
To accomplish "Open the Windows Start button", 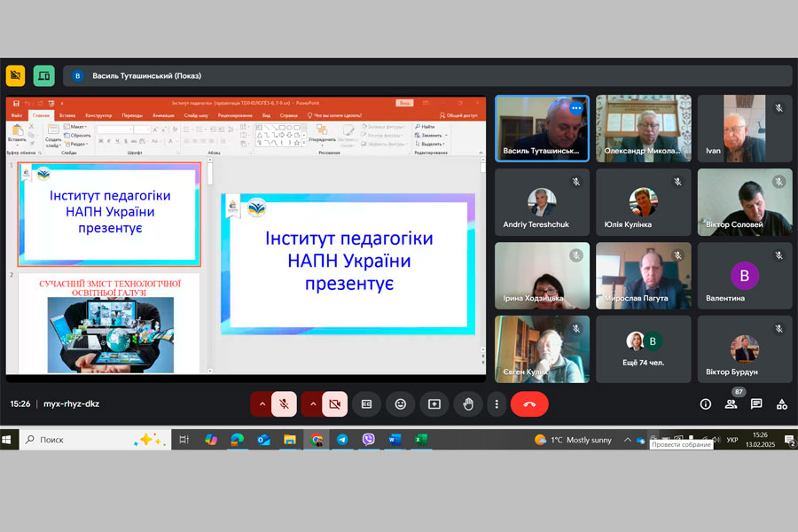I will (7, 440).
